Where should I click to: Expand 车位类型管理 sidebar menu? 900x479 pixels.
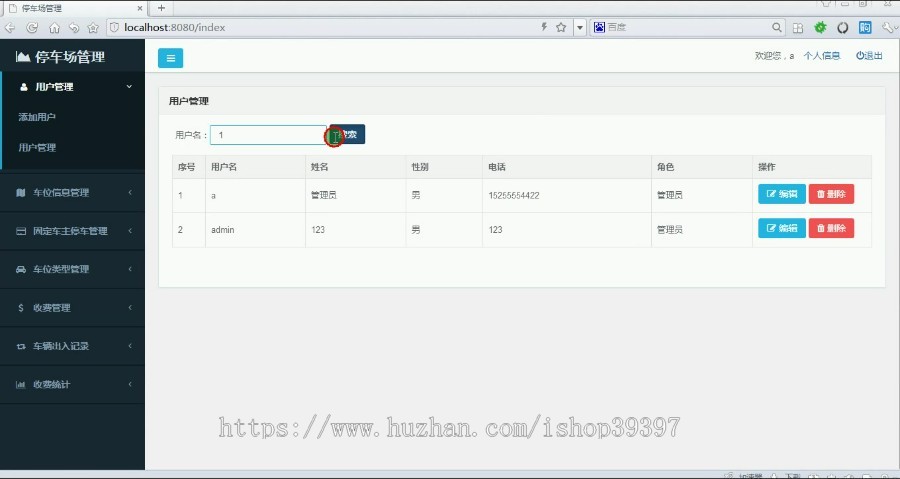73,269
